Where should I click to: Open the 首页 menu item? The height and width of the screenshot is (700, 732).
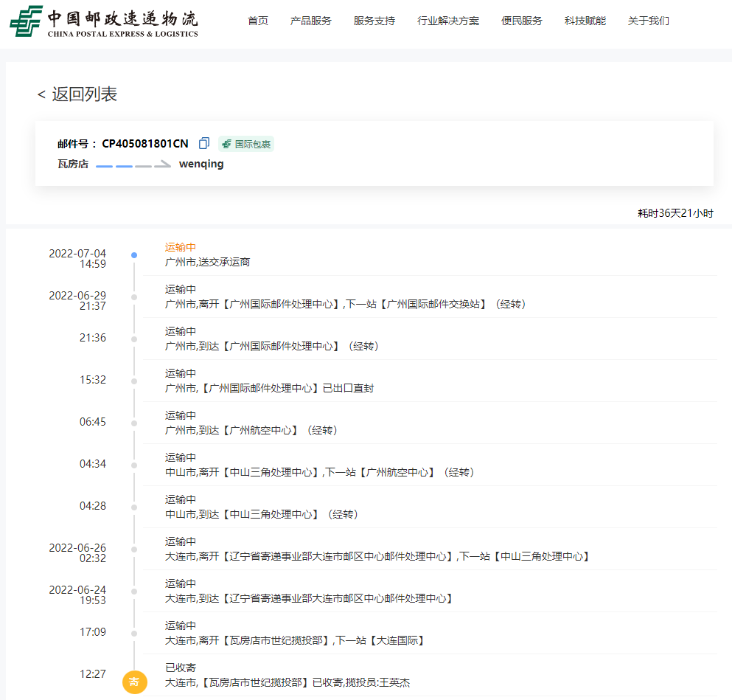pos(258,21)
